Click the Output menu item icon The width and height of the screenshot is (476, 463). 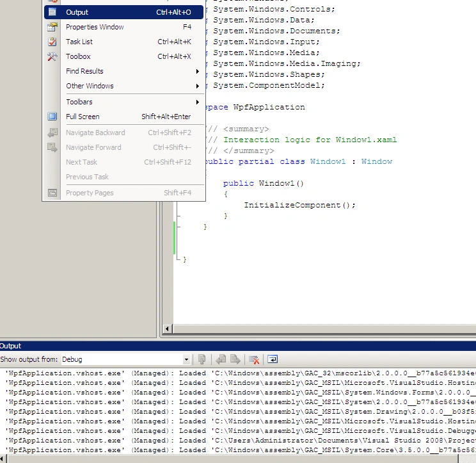(x=52, y=12)
